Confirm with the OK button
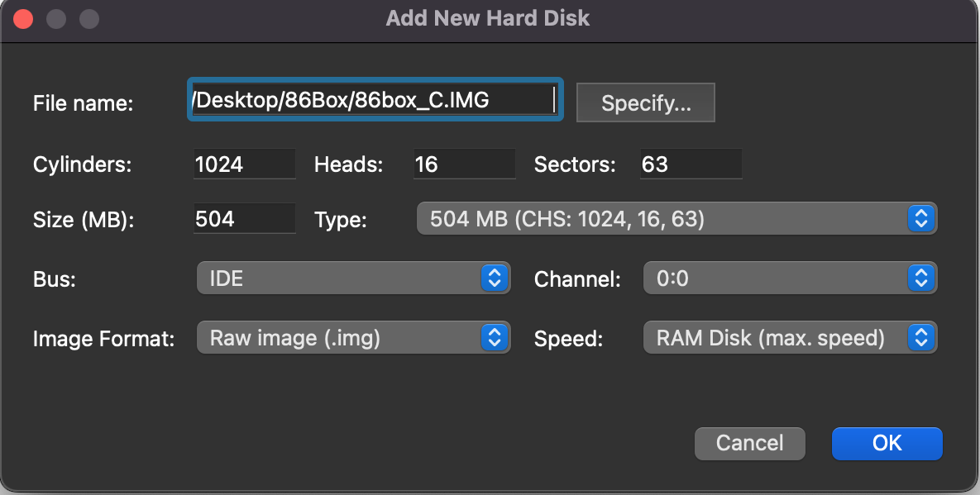Screen dimensions: 980x495 coord(887,444)
